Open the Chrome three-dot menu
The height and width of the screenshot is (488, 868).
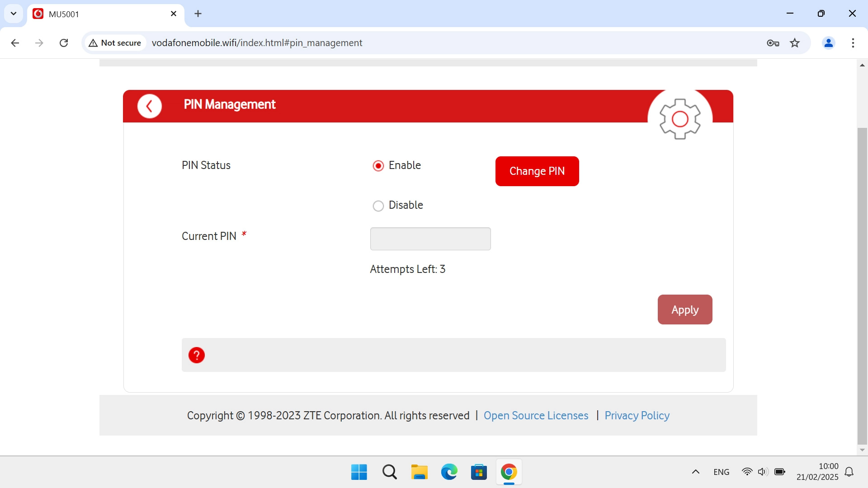[853, 43]
